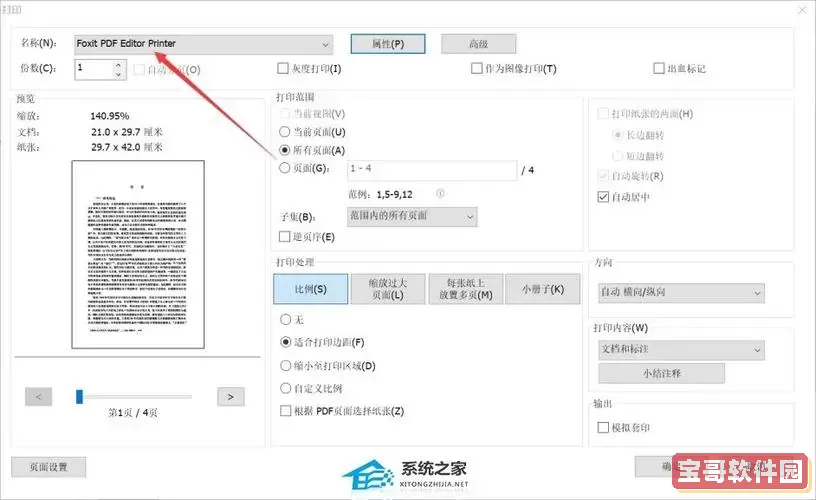Click the info icon next to 范例 example
The image size is (816, 500).
pos(440,194)
